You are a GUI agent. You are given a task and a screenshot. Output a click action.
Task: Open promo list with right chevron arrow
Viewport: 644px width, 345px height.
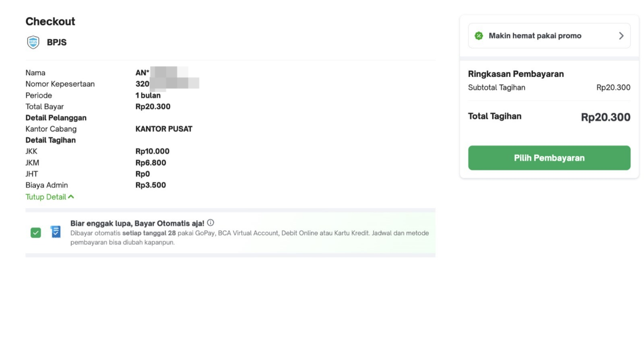(621, 36)
